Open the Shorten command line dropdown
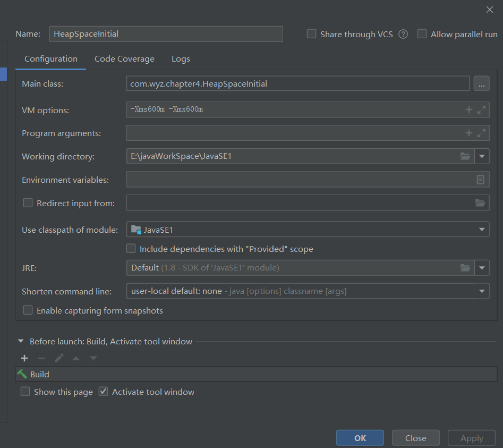Image resolution: width=503 pixels, height=448 pixels. point(482,291)
